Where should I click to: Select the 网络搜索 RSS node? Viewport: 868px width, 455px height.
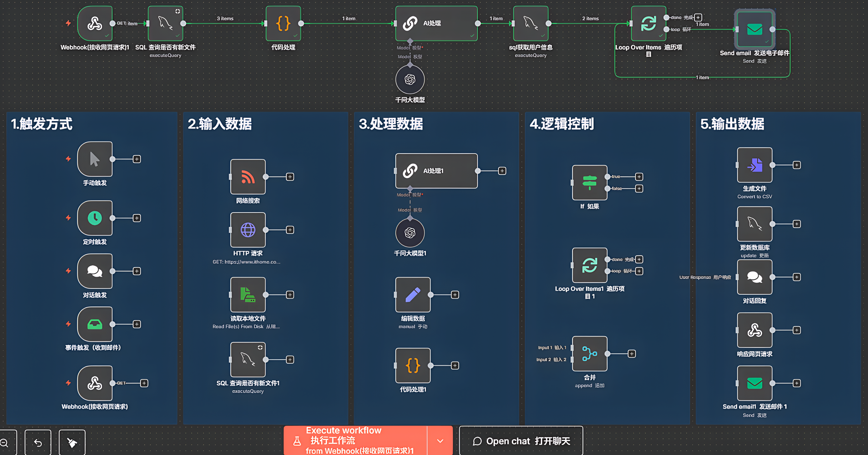pyautogui.click(x=248, y=176)
